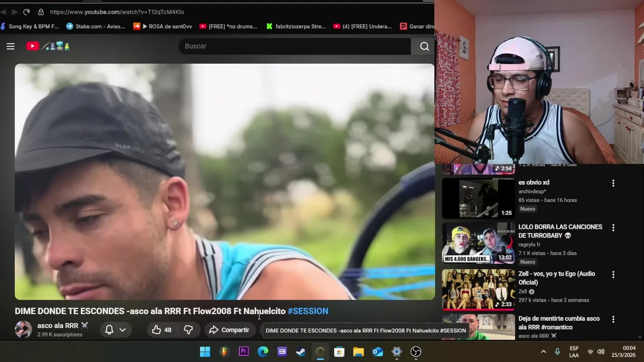The width and height of the screenshot is (644, 362).
Task: Go forward with the browser forward arrow
Action: [x=15, y=12]
